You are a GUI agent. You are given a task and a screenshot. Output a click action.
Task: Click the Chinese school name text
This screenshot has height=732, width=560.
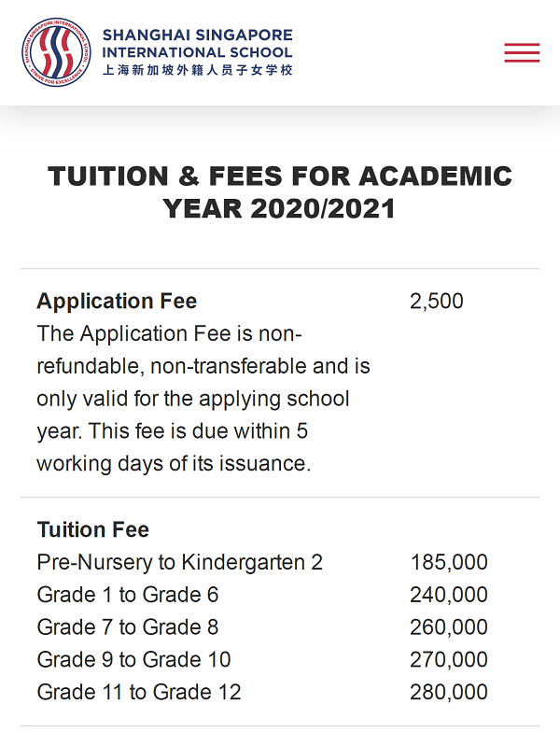[x=198, y=70]
